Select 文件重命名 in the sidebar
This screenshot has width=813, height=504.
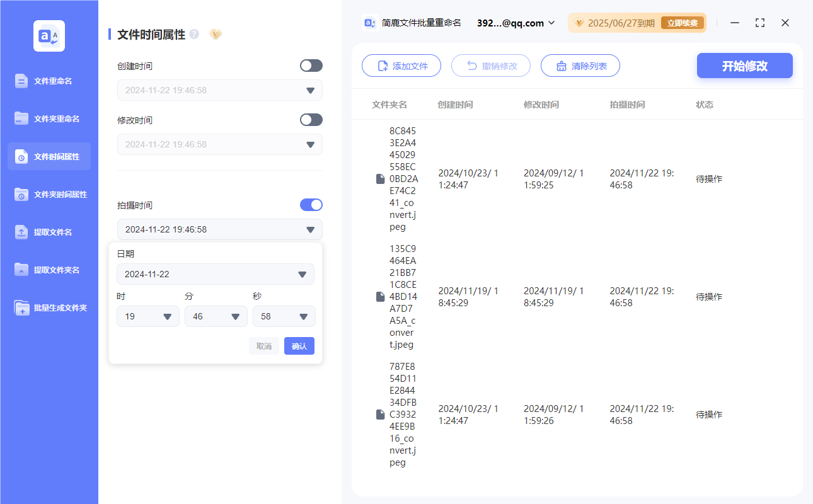point(49,81)
